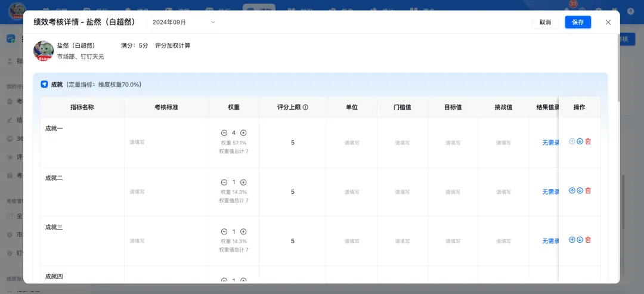644x294 pixels.
Task: Move 成就二 up with the up arrow
Action: [x=572, y=190]
